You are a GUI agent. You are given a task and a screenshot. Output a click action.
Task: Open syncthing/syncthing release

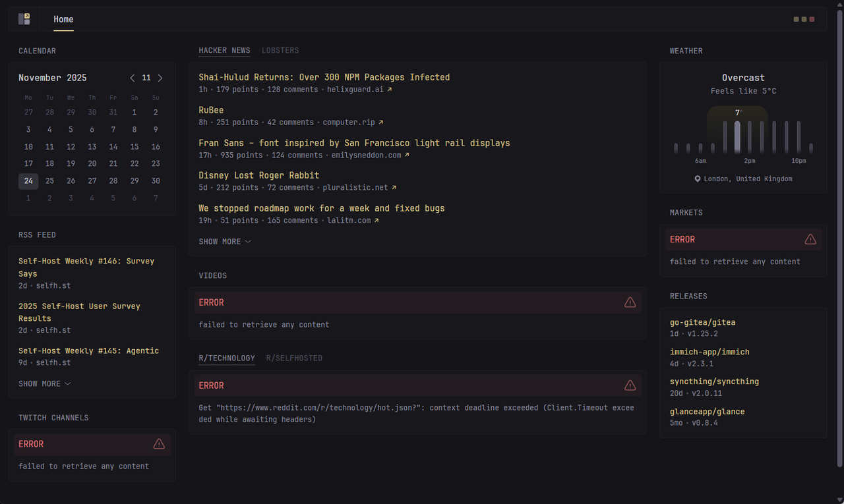pos(714,381)
